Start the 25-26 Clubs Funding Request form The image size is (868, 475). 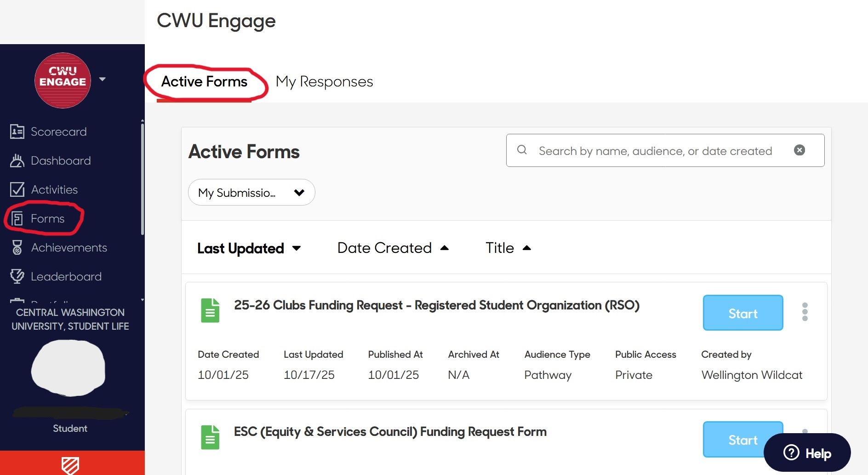[742, 313]
